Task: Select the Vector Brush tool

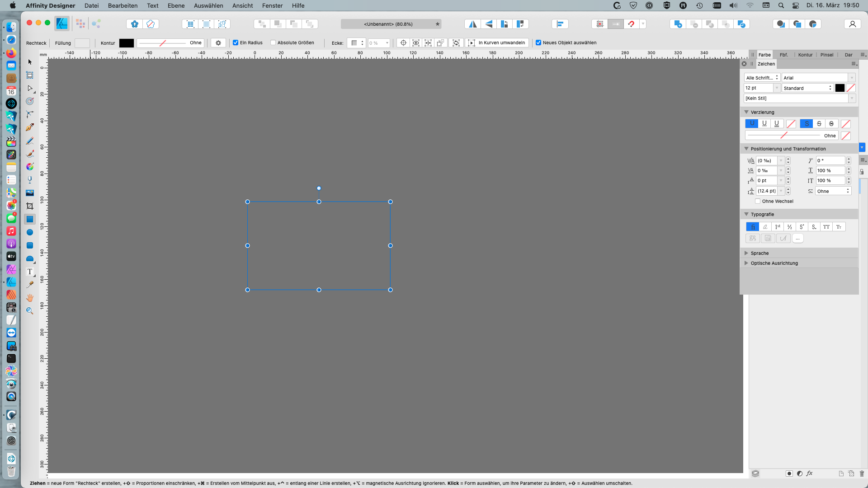Action: 30,154
